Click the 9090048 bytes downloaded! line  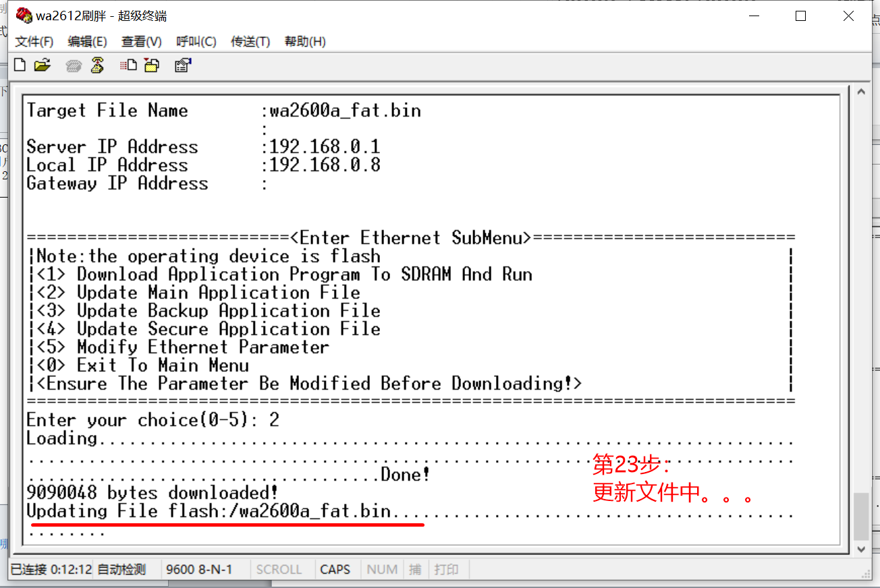153,493
